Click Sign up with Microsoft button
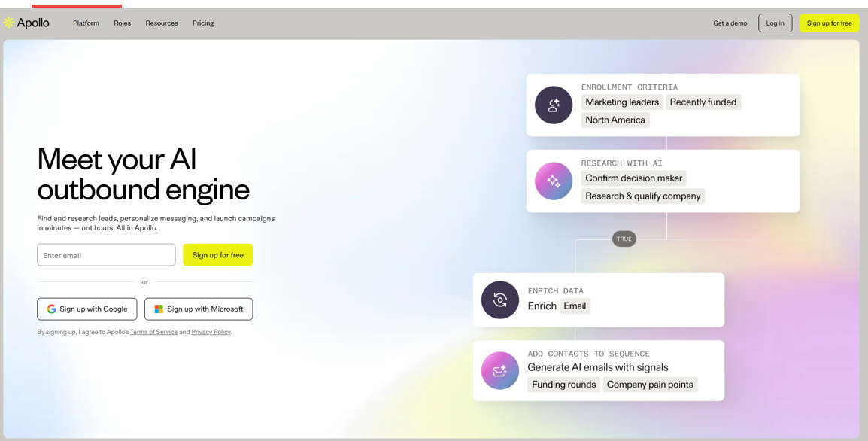The height and width of the screenshot is (441, 868). 199,309
